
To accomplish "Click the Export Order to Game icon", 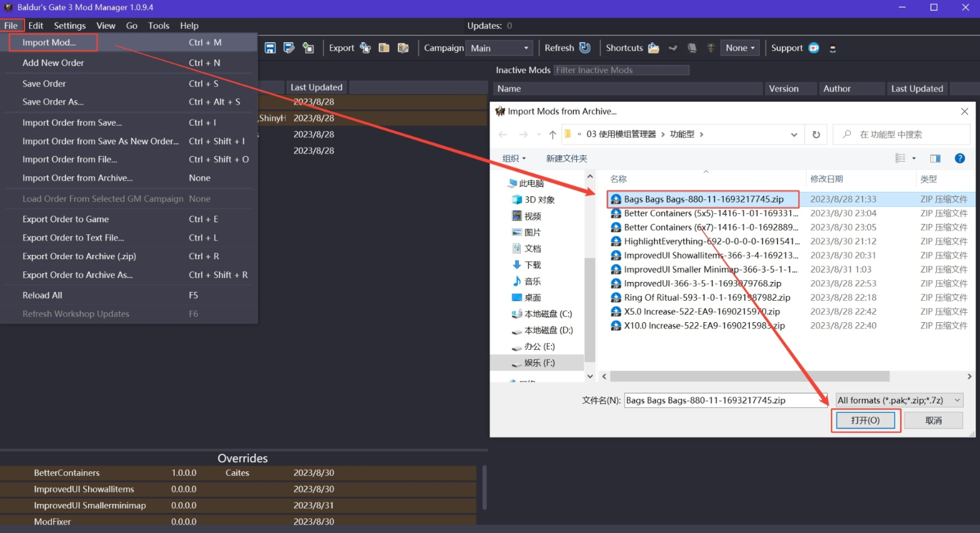I will tap(365, 48).
